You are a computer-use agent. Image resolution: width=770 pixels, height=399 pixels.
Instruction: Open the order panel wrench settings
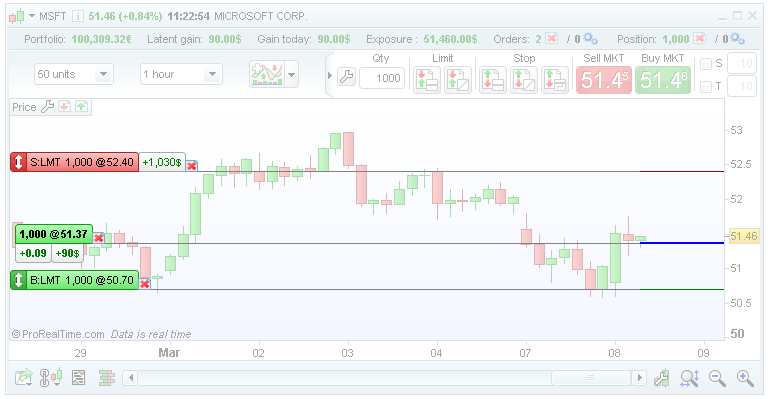pos(346,77)
